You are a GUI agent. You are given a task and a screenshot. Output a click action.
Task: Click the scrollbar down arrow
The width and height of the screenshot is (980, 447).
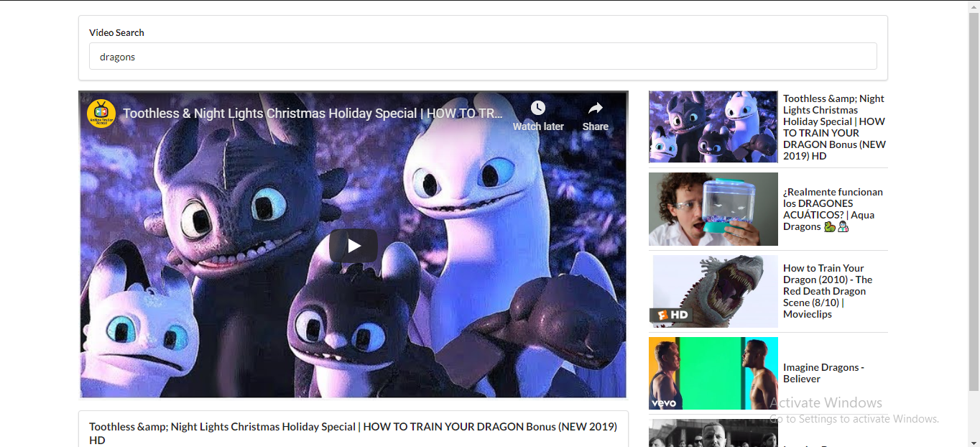974,441
